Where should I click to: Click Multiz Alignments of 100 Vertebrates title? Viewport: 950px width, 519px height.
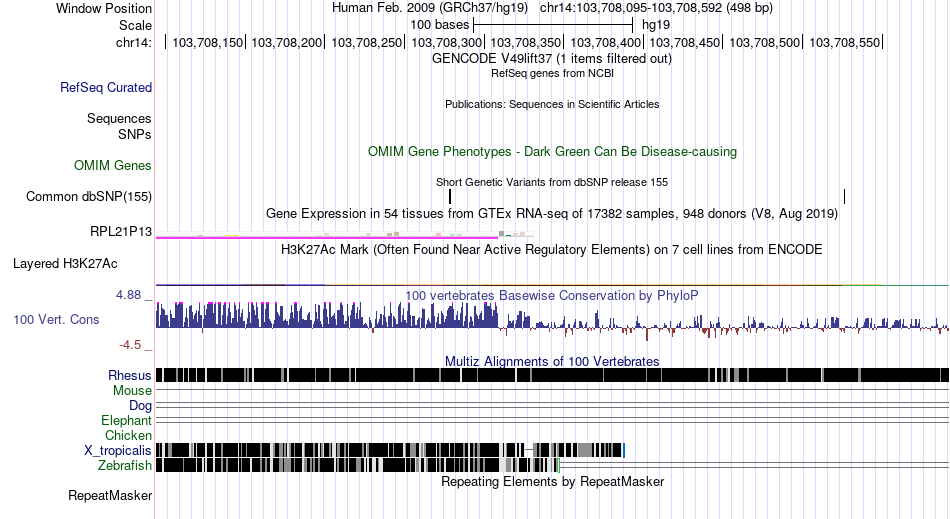(x=552, y=362)
